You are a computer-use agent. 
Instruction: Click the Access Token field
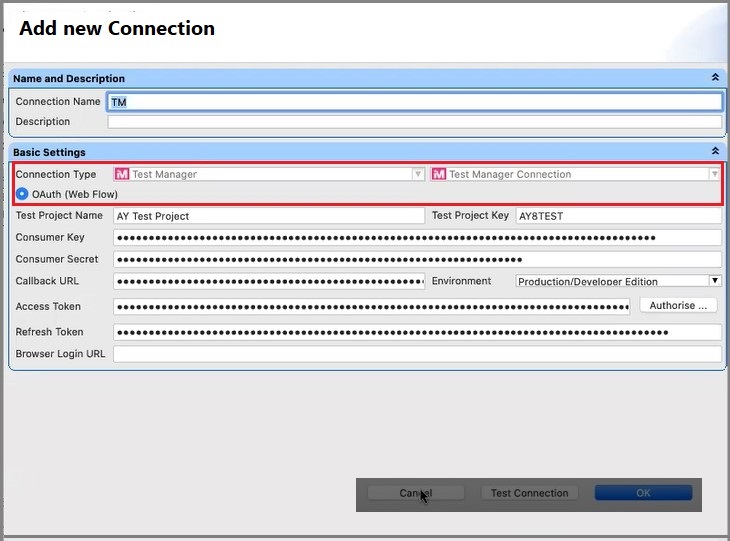(x=372, y=307)
